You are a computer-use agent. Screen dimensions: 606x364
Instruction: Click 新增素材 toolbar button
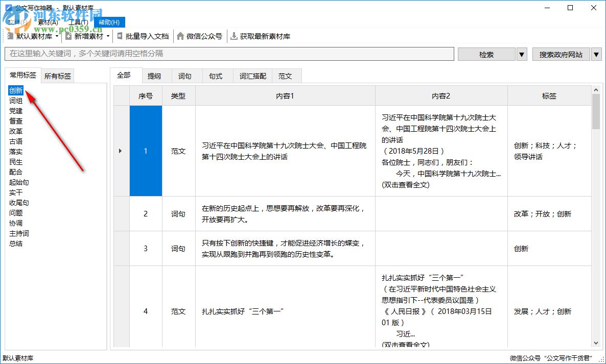click(85, 36)
